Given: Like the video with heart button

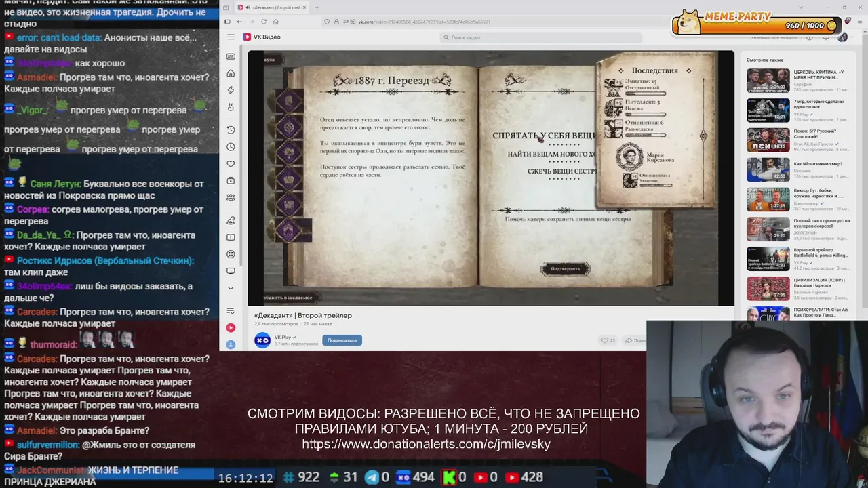Looking at the screenshot, I should tap(608, 340).
